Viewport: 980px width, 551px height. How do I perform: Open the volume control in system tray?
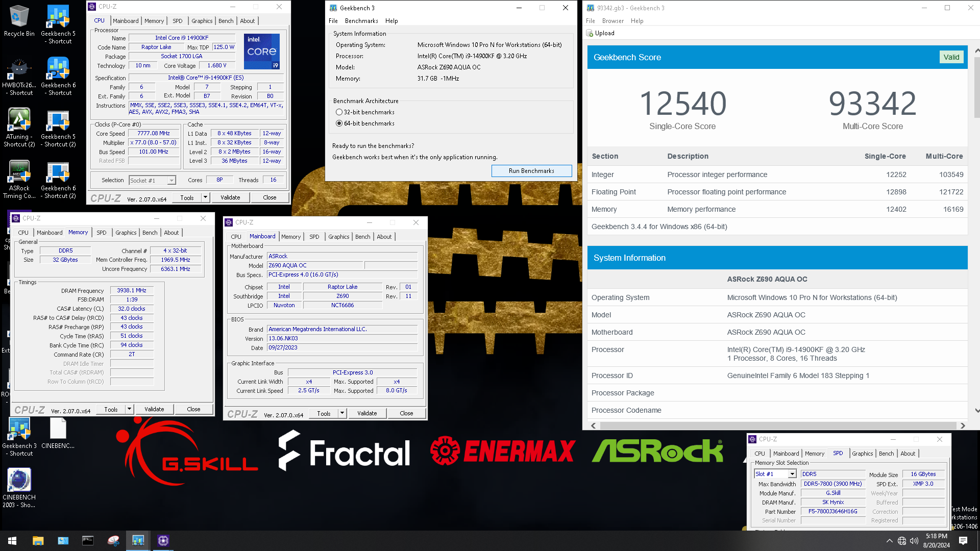[914, 541]
